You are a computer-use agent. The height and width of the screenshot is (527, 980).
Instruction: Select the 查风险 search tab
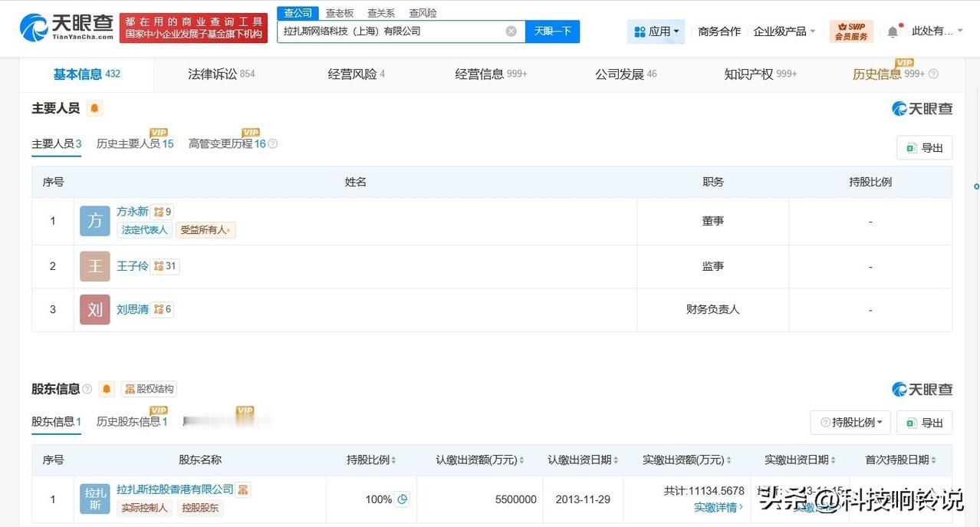click(x=423, y=13)
